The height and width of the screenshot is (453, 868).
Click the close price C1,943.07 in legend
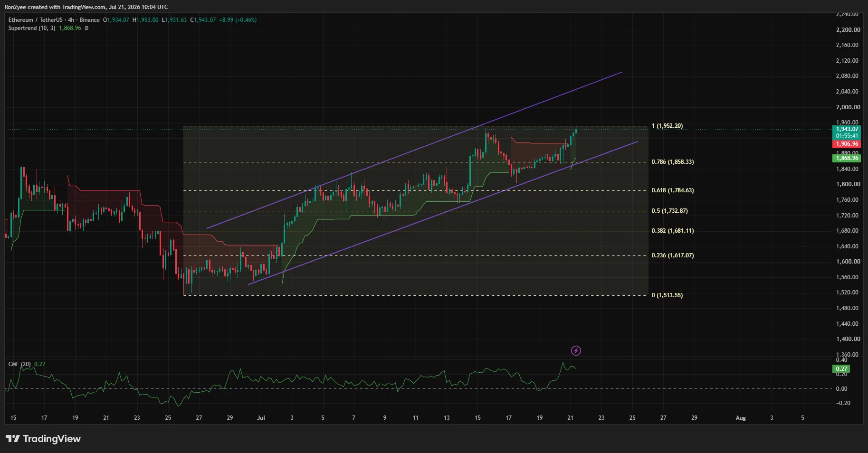coord(203,20)
